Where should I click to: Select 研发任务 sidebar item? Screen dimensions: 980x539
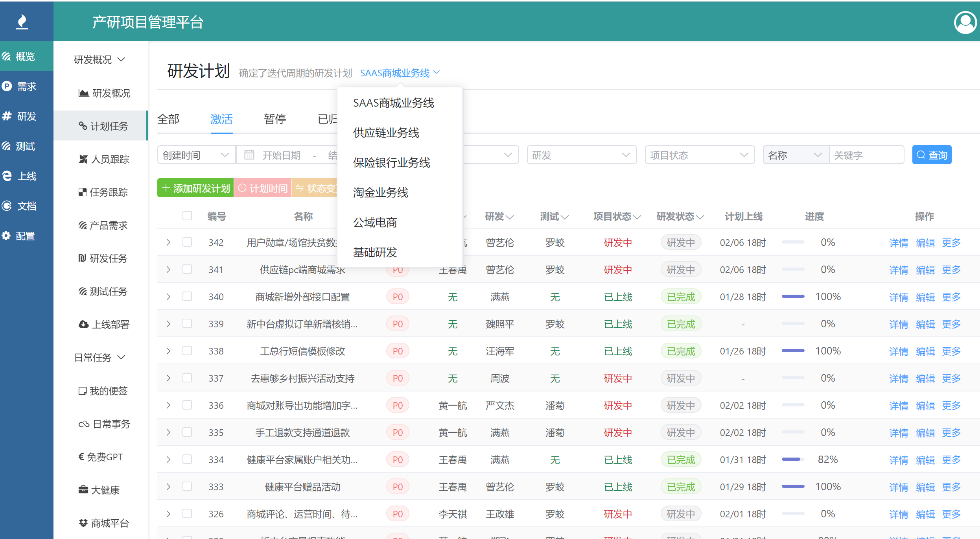tap(103, 258)
